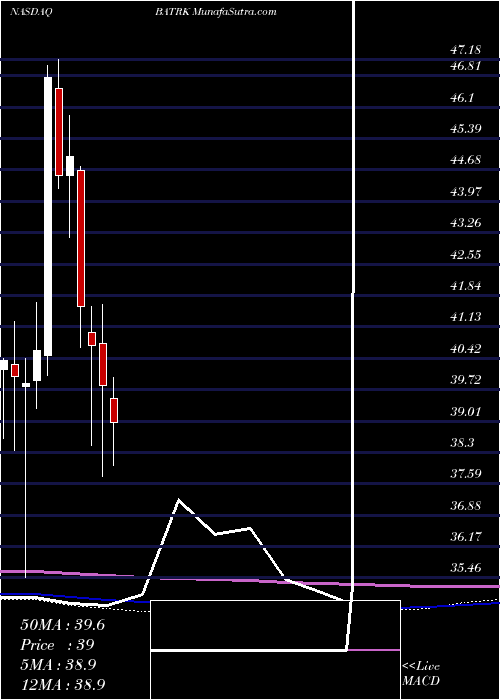Select the tallest white bullish candlestick
Image resolution: width=500 pixels, height=700 pixels.
[48, 217]
